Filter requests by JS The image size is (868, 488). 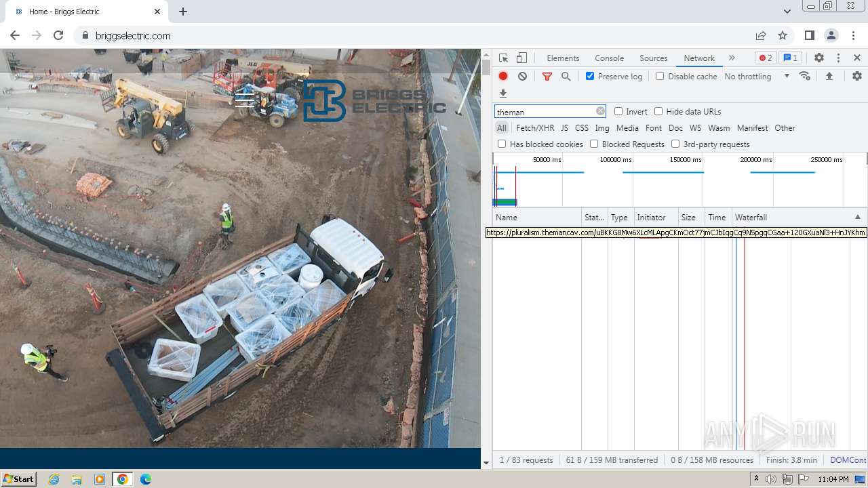click(564, 127)
